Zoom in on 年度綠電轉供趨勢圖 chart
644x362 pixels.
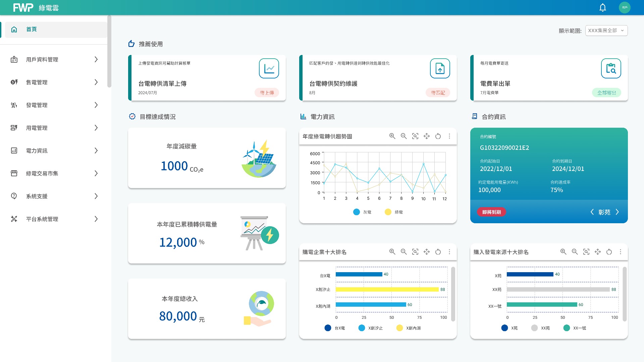click(392, 136)
